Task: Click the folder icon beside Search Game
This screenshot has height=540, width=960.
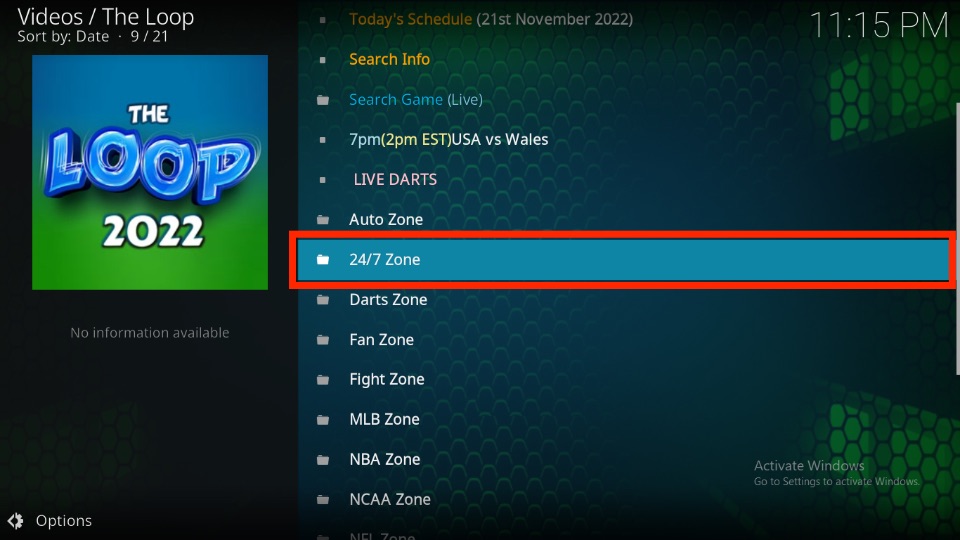Action: (x=323, y=100)
